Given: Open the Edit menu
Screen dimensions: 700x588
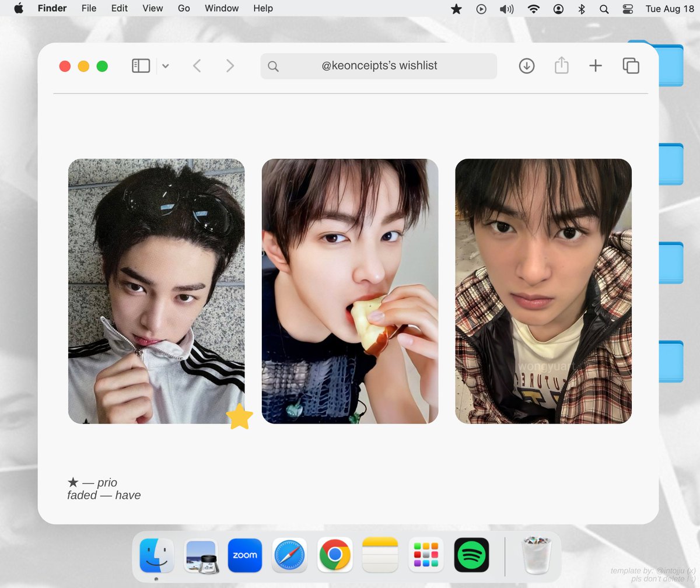Looking at the screenshot, I should [119, 8].
